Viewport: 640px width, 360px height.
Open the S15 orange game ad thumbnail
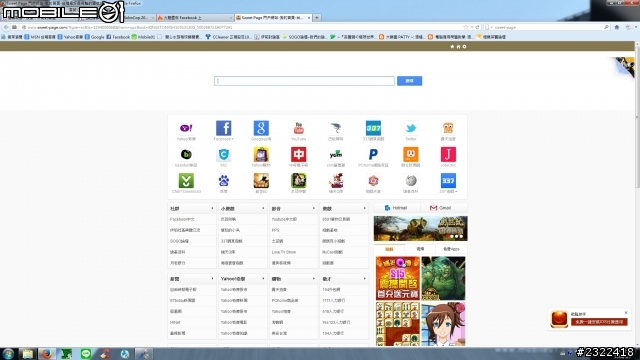398,278
